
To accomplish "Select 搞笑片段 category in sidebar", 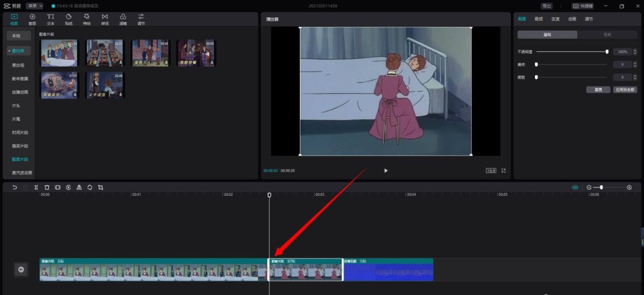I will (20, 146).
